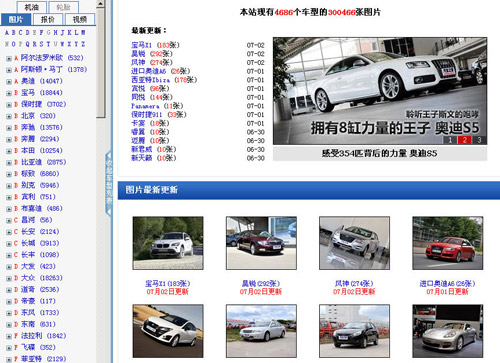Expand the 保时捷 (3702) node
Image resolution: width=500 pixels, height=363 pixels.
click(x=9, y=105)
